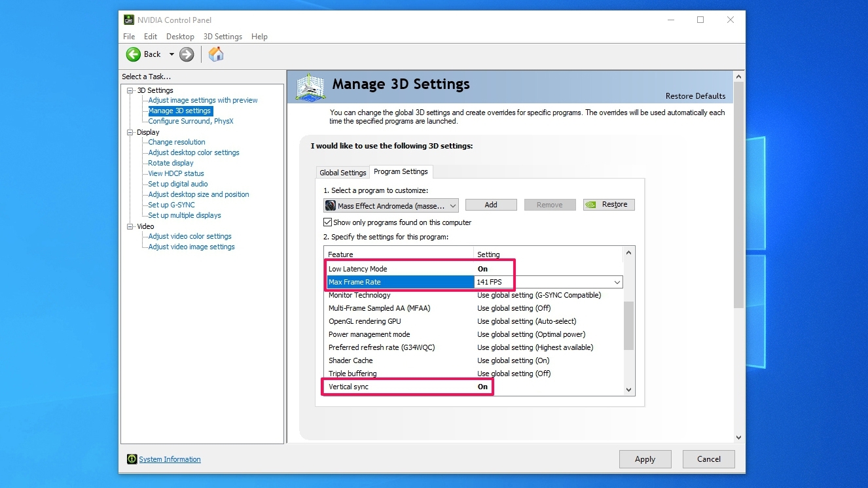Open the Back history dropdown arrow
Image resolution: width=868 pixels, height=488 pixels.
pos(172,54)
